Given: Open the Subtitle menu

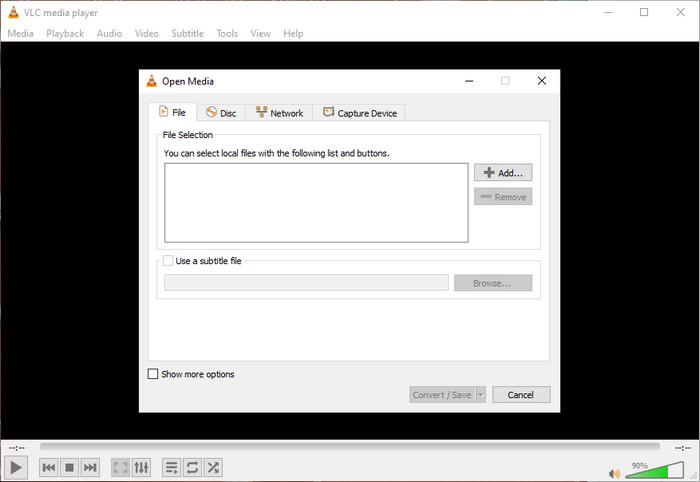Looking at the screenshot, I should [x=188, y=33].
